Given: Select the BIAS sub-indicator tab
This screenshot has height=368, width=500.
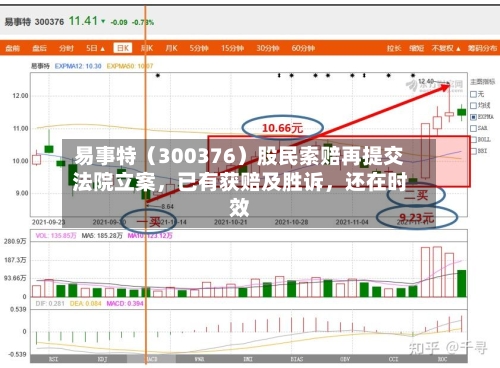Looking at the screenshot, I should tap(297, 359).
